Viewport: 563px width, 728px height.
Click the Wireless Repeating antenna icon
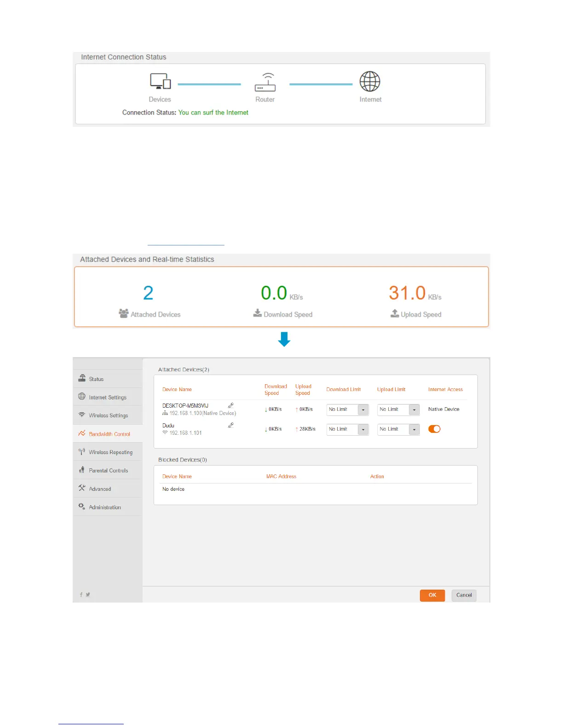tap(82, 451)
